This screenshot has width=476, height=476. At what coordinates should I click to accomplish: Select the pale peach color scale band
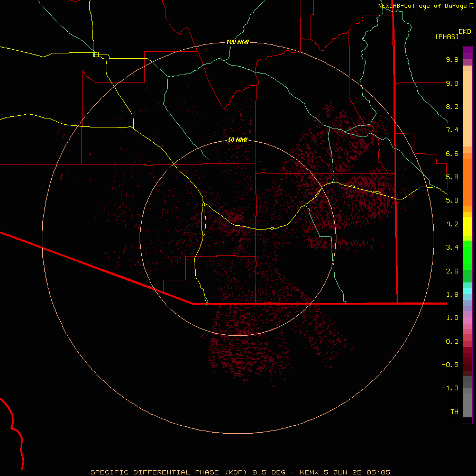tap(467, 109)
